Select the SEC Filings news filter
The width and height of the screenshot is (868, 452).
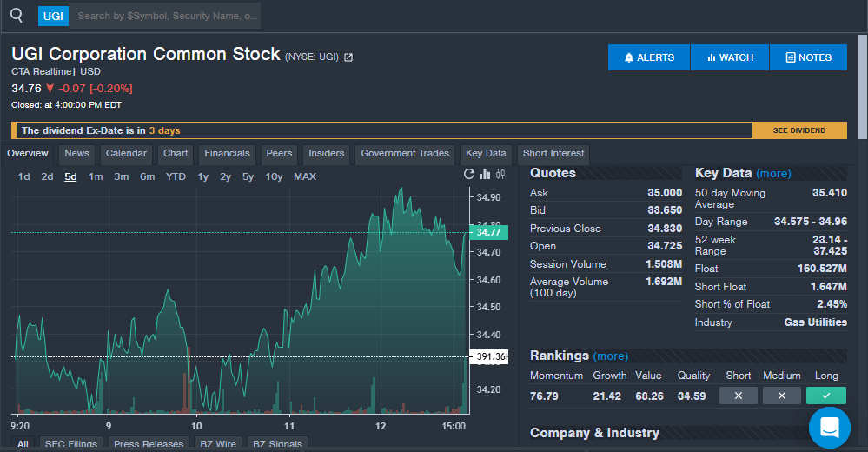(x=71, y=443)
